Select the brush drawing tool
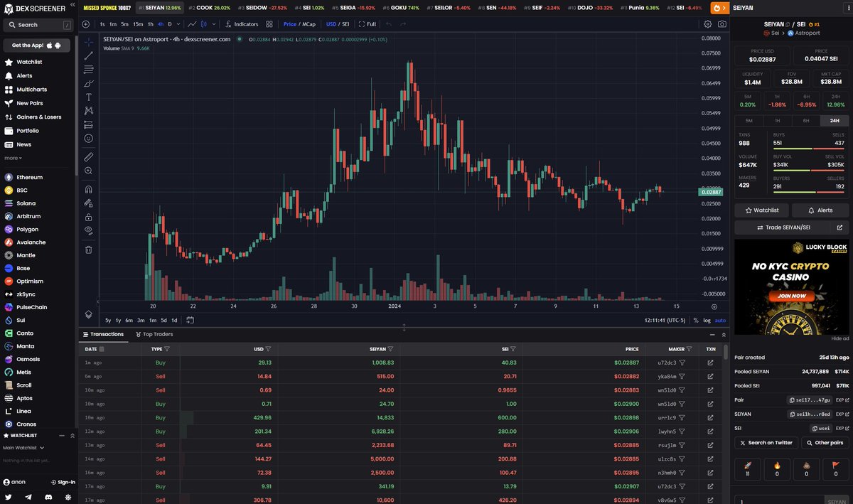Screen dimensions: 853x504 88,83
